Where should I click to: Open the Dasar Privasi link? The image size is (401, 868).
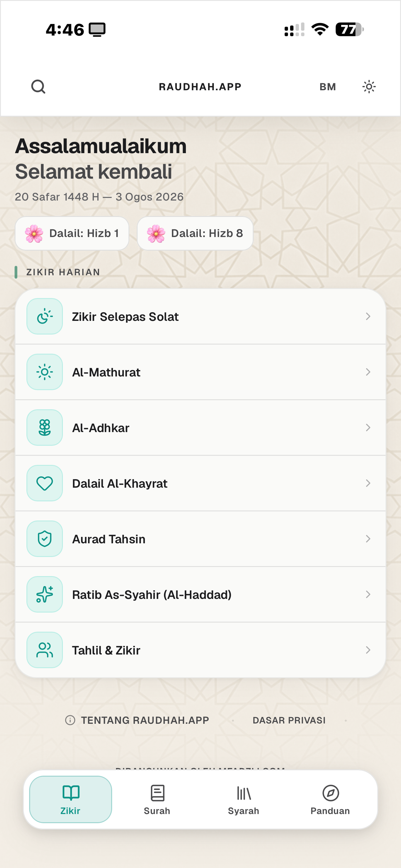tap(289, 721)
